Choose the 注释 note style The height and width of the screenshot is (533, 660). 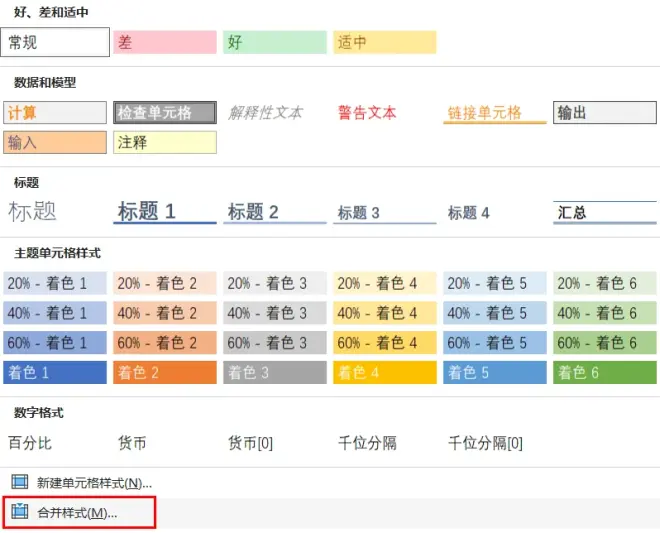(x=165, y=142)
